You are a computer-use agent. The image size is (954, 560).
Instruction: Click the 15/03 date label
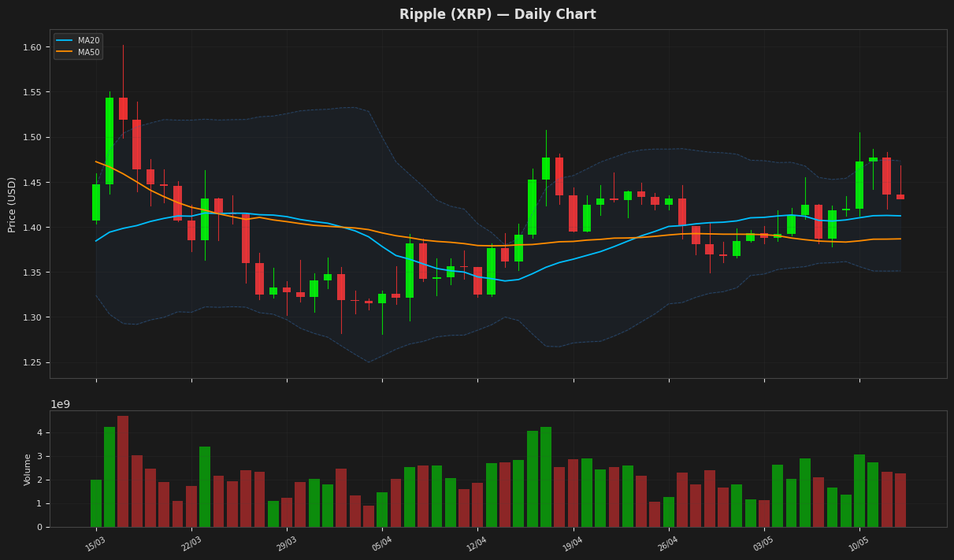96,543
